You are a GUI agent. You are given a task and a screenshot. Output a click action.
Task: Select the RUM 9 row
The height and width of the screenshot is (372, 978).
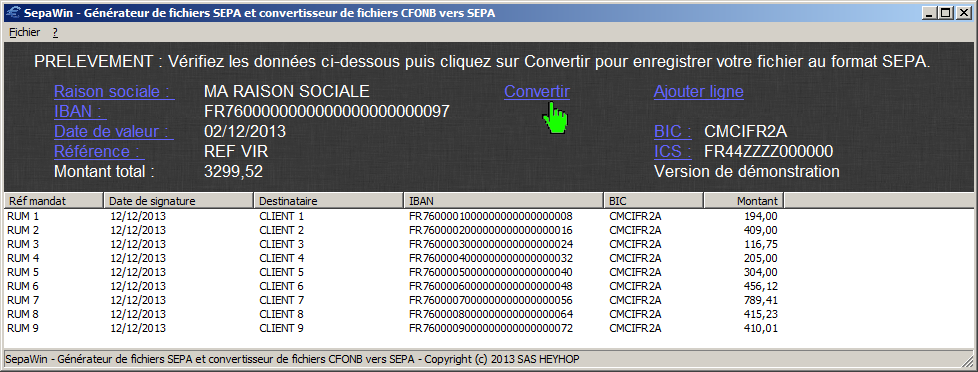(x=393, y=328)
